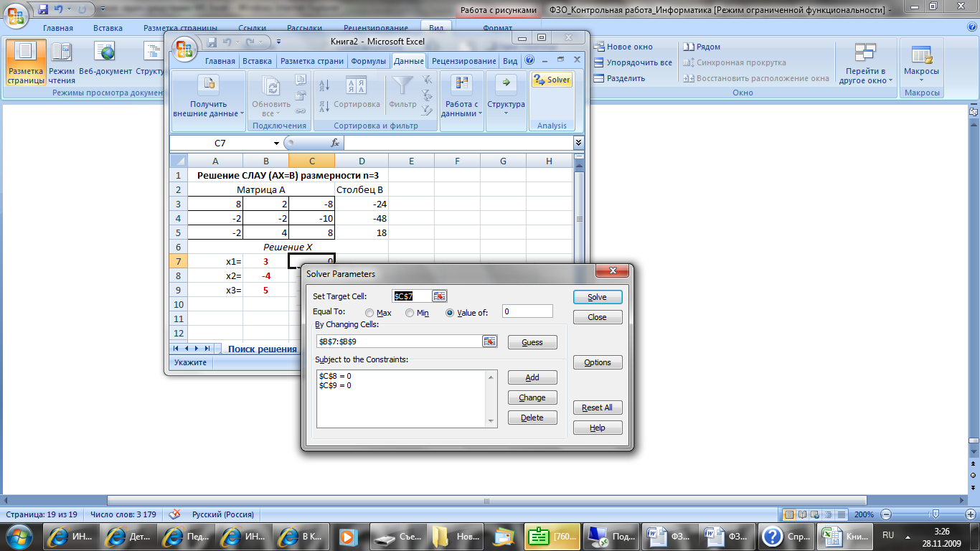This screenshot has height=551, width=980.
Task: Click the Value of input field
Action: click(x=527, y=311)
